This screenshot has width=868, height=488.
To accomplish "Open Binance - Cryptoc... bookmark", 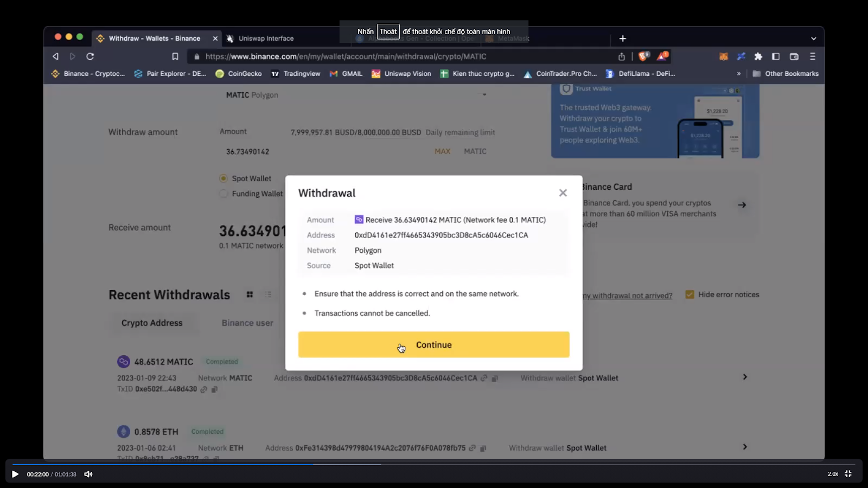I will click(x=88, y=74).
